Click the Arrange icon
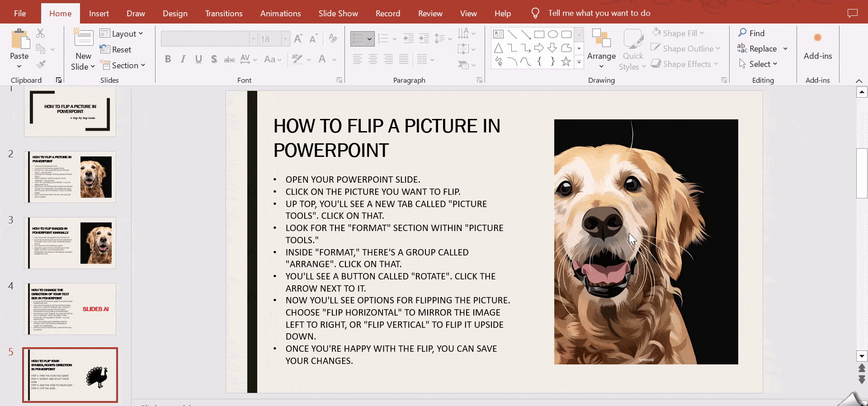868x406 pixels. [601, 38]
